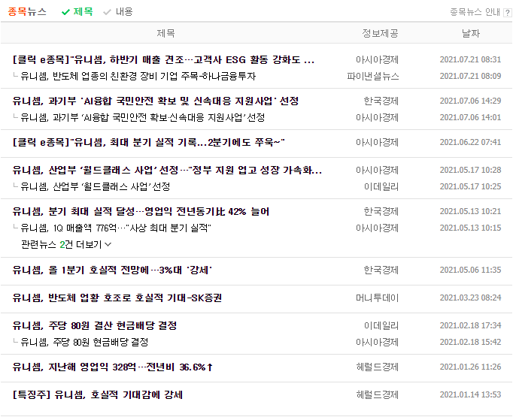Open article 월드클래스 사업 선정 정부 지원 업고
Screen dimensions: 516x420
(167, 170)
